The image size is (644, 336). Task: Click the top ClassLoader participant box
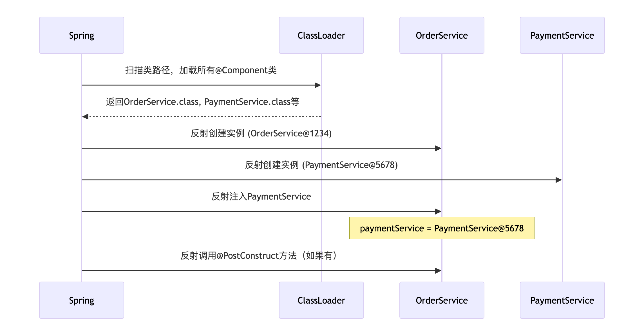click(321, 35)
